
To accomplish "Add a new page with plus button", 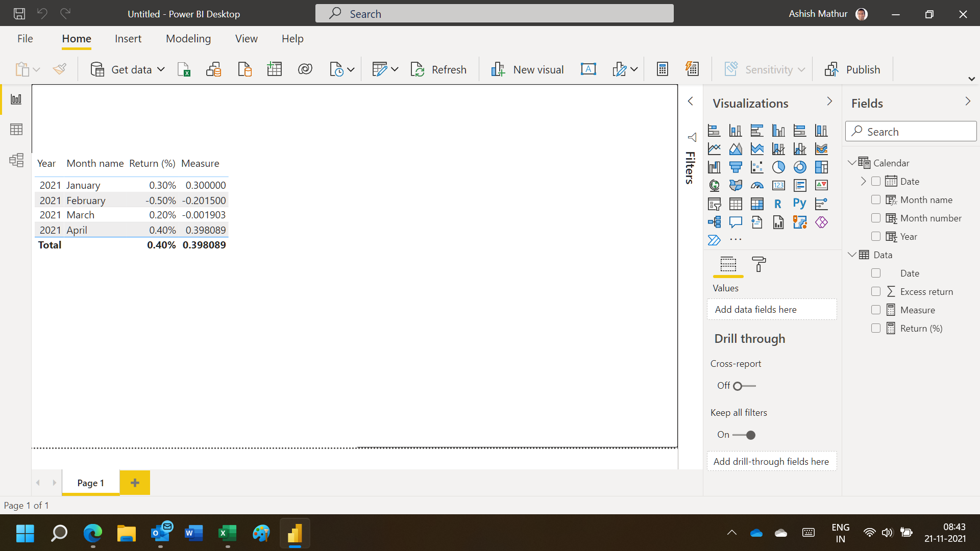I will pyautogui.click(x=135, y=483).
